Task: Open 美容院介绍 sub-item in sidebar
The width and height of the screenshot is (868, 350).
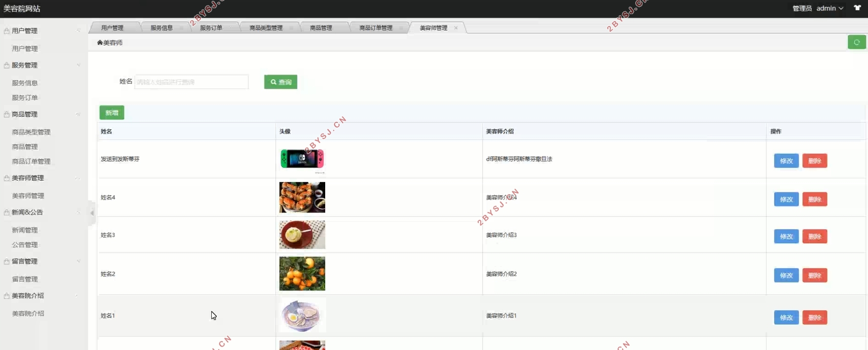Action: point(28,313)
